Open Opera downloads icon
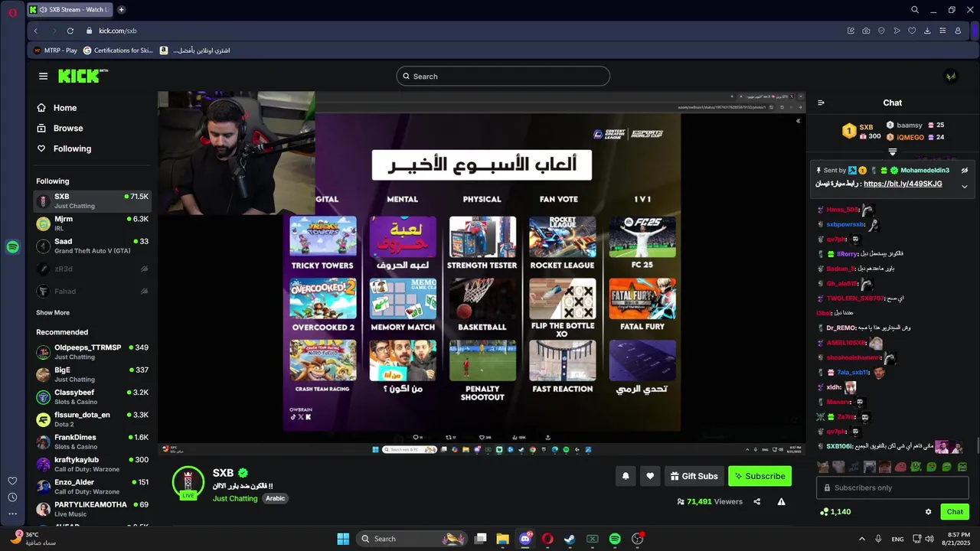The height and width of the screenshot is (551, 980). click(x=927, y=31)
